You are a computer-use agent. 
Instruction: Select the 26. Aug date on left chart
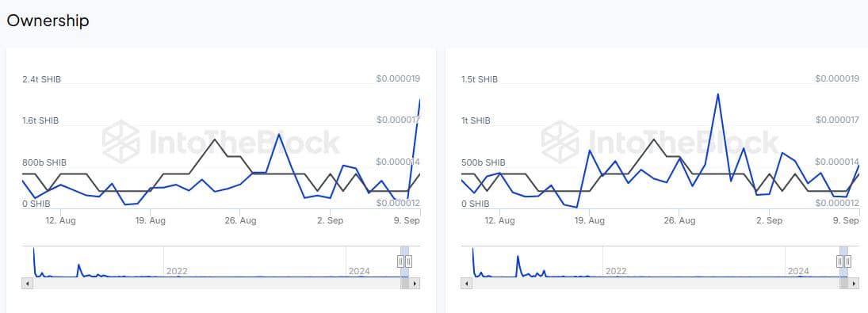click(x=239, y=220)
